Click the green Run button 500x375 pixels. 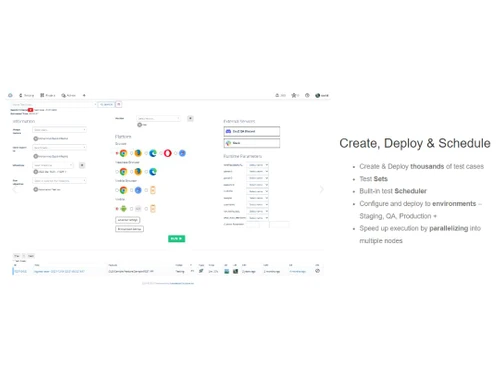tap(176, 239)
